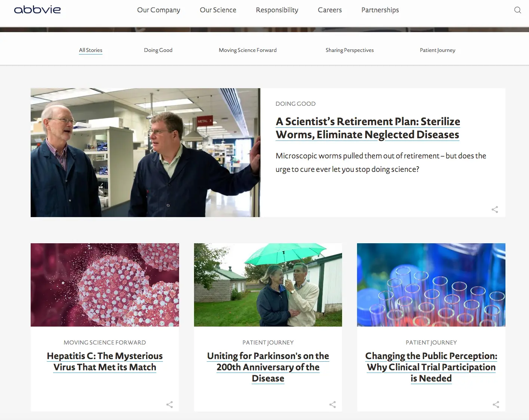Open the Our Company menu
The width and height of the screenshot is (529, 420).
(159, 10)
